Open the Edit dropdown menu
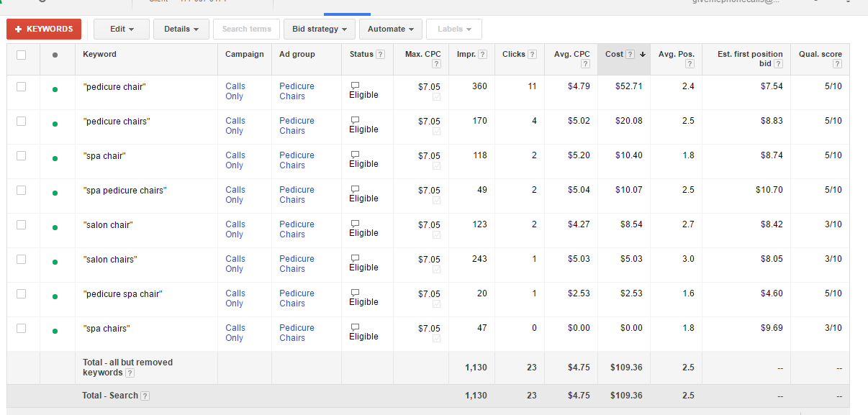The height and width of the screenshot is (415, 868). click(122, 29)
